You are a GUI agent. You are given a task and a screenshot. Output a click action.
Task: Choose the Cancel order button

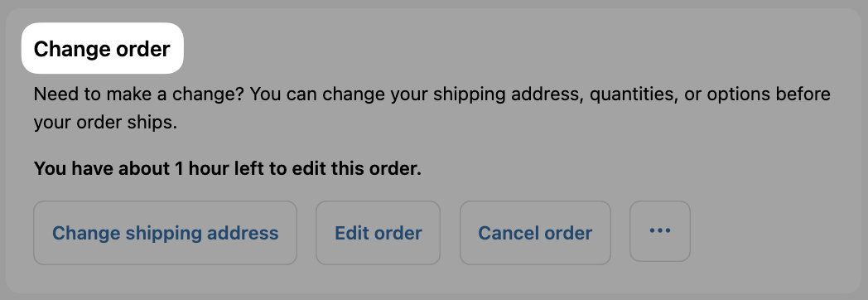(535, 233)
